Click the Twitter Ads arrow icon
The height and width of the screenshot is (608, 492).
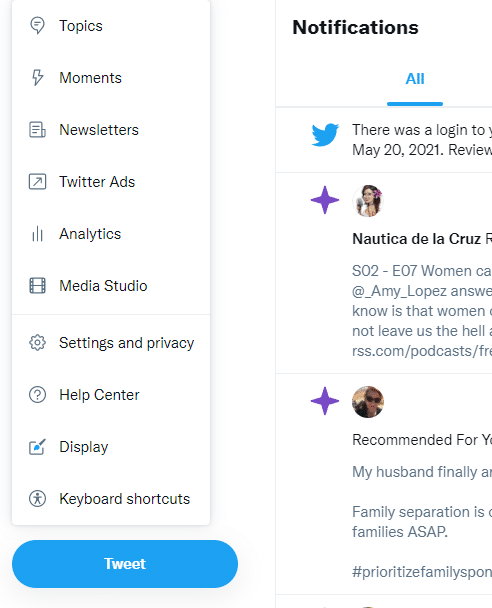37,181
